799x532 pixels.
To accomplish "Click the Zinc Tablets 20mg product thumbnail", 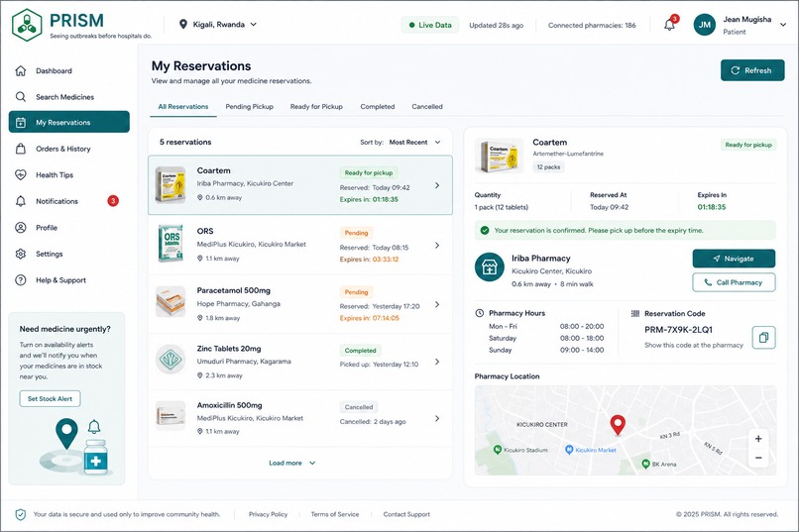I will pos(171,360).
